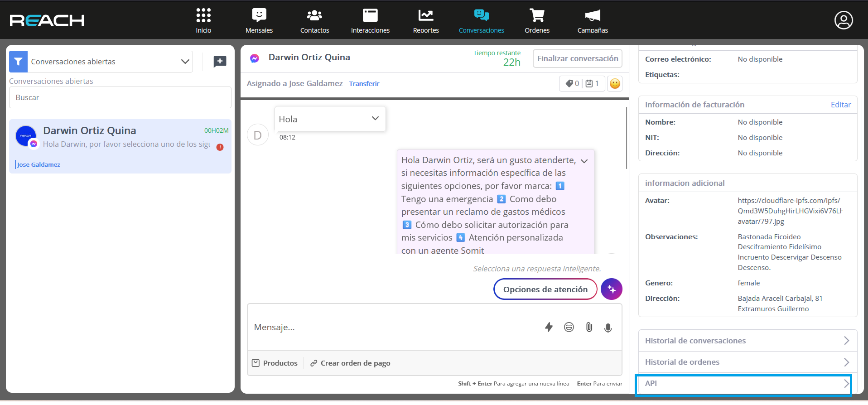Open Ordenes shopping cart
Screen dimensions: 868x405
pyautogui.click(x=537, y=20)
